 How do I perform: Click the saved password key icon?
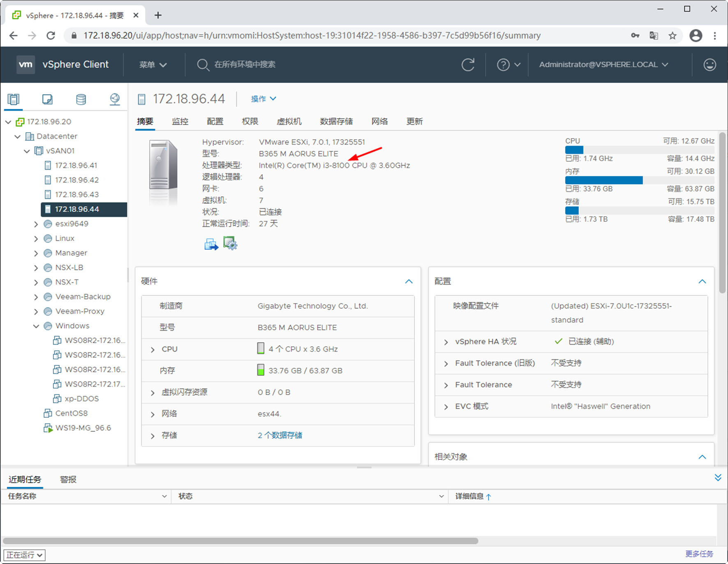tap(635, 36)
